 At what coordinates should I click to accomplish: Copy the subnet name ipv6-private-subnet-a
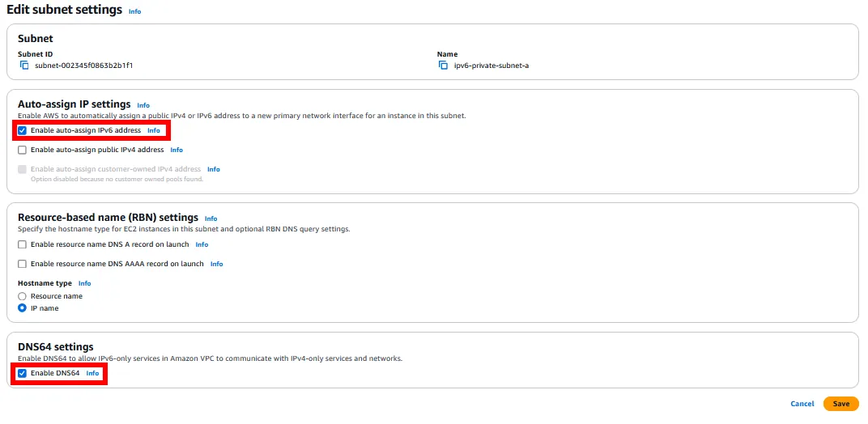tap(443, 65)
